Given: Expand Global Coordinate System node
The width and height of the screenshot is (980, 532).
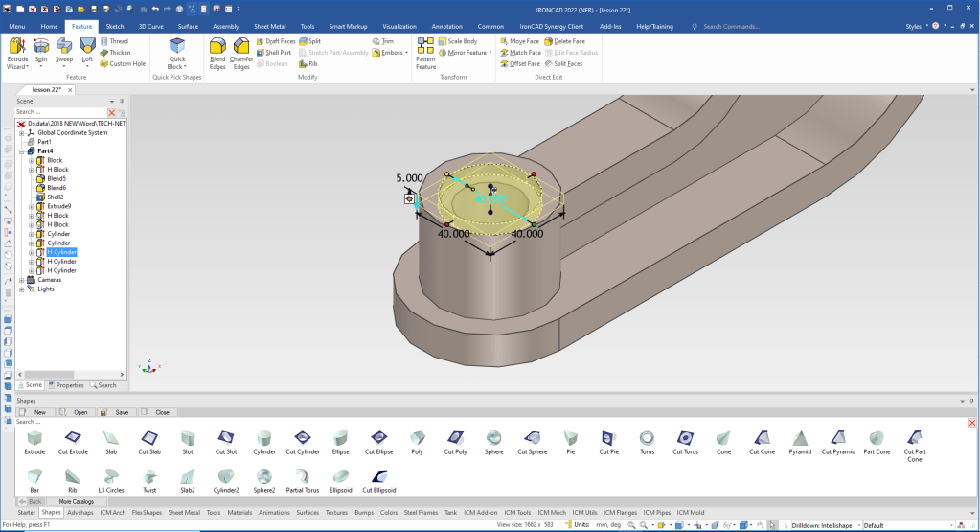Looking at the screenshot, I should click(22, 132).
